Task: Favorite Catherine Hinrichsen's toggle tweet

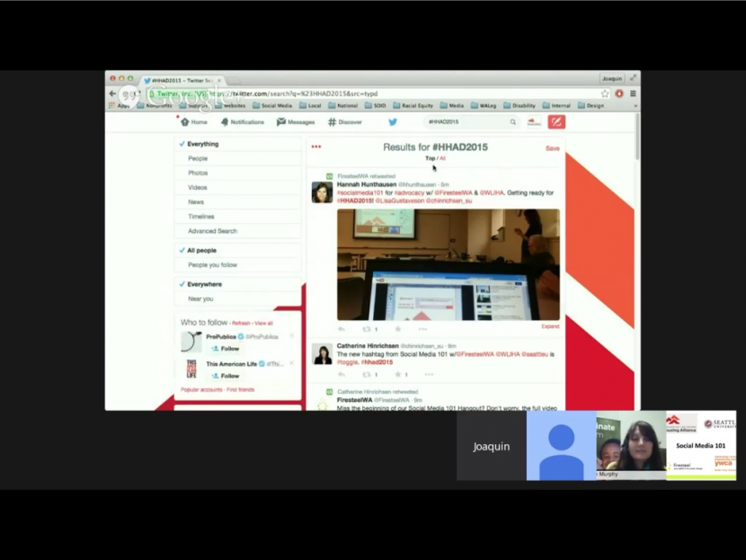Action: pyautogui.click(x=398, y=375)
